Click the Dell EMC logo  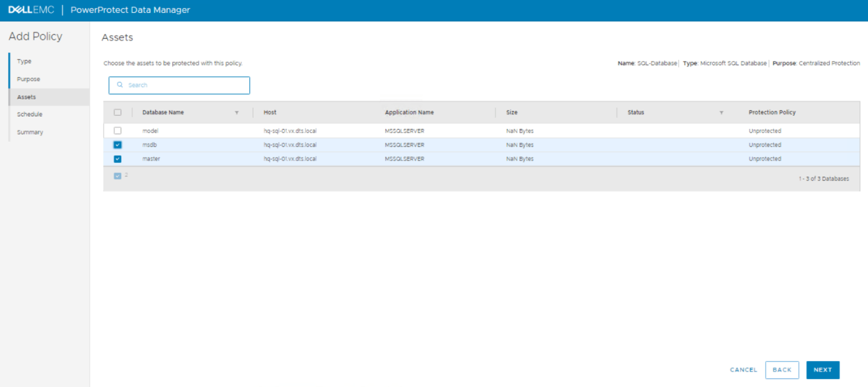(31, 10)
